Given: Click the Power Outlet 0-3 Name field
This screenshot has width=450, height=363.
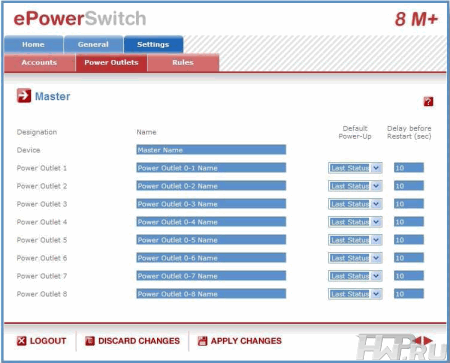Looking at the screenshot, I should [211, 204].
